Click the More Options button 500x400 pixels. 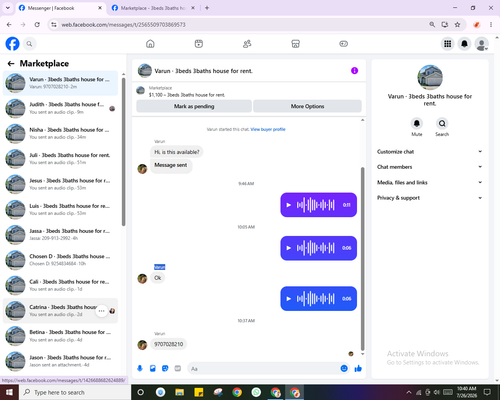(x=307, y=106)
